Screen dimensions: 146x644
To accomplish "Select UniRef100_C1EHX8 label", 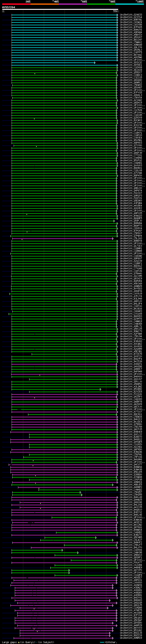I will click(131, 67).
